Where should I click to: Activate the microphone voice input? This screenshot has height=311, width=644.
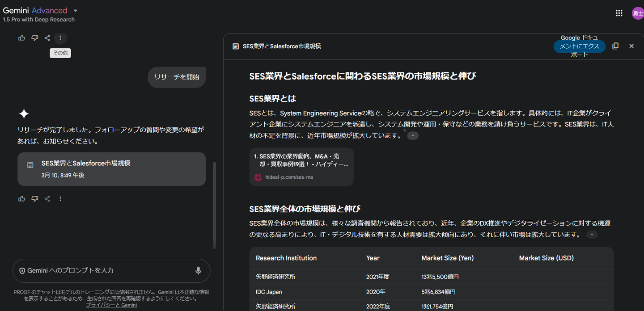(198, 270)
